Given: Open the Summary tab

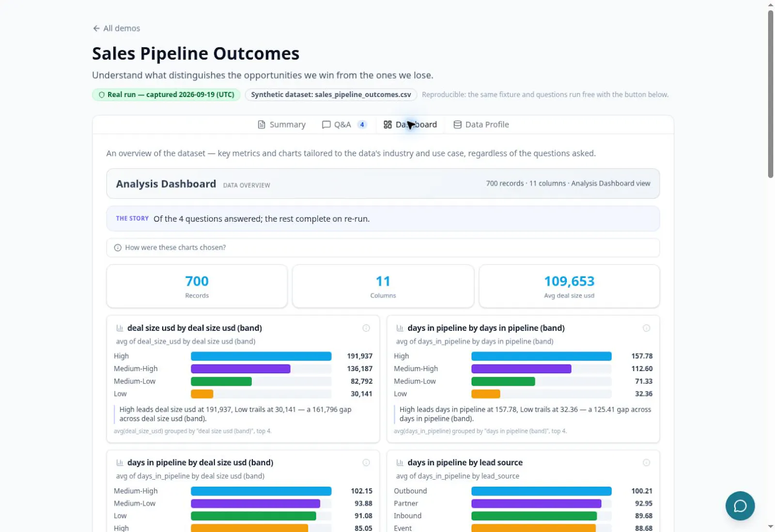Looking at the screenshot, I should 281,125.
